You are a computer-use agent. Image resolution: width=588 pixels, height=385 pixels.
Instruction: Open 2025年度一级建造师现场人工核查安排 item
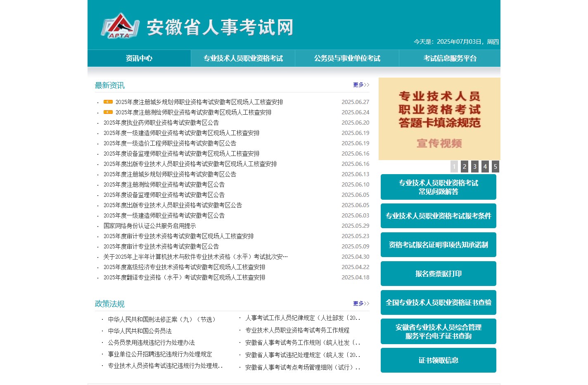tap(181, 133)
